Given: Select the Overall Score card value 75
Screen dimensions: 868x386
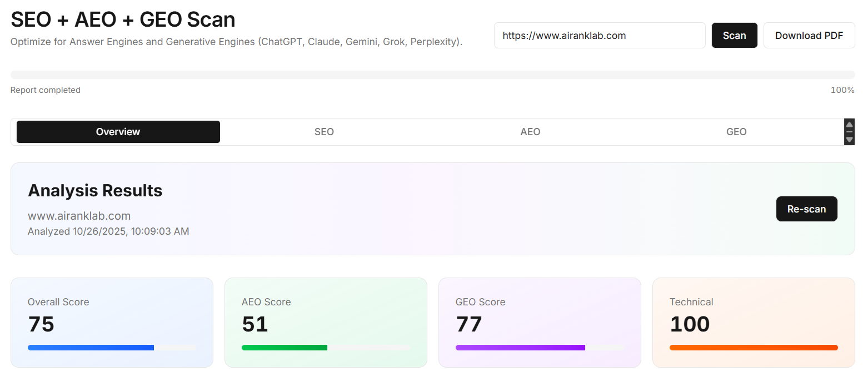Looking at the screenshot, I should coord(41,324).
